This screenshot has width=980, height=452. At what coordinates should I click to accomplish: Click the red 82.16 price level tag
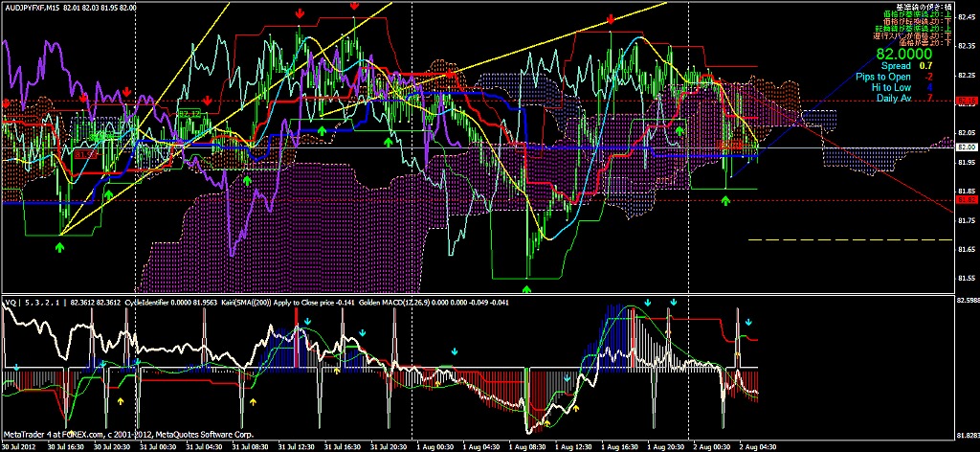tap(967, 101)
